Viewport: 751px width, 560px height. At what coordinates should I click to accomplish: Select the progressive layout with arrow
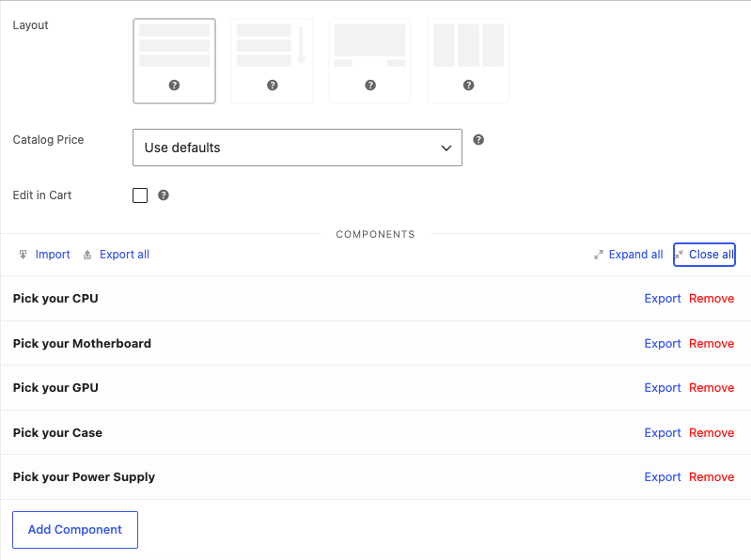tap(272, 61)
